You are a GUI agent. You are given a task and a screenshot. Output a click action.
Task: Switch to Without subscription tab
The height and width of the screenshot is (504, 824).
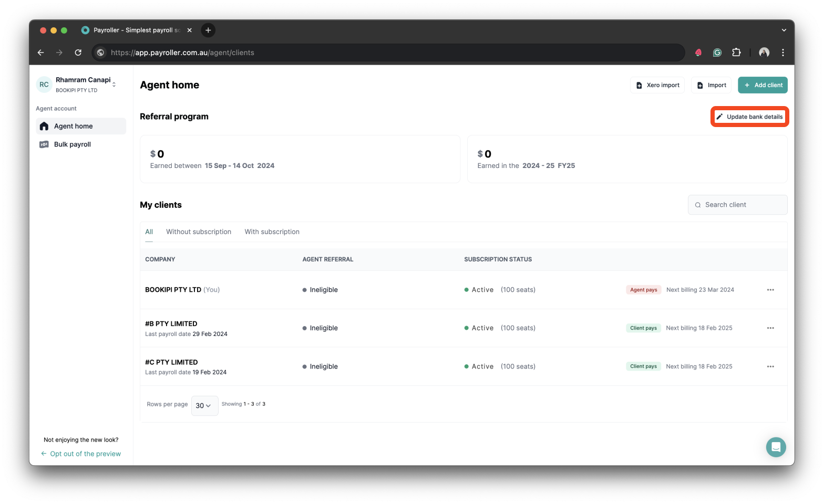point(199,232)
